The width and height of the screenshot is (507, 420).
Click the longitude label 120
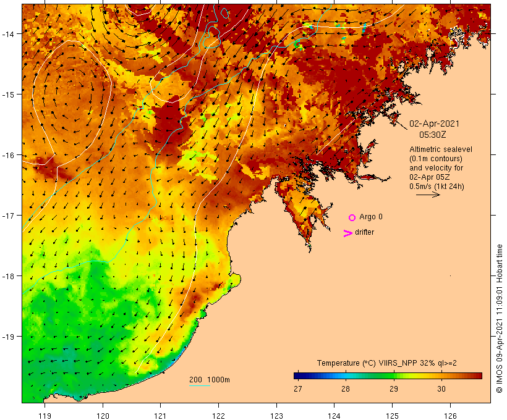pyautogui.click(x=103, y=416)
